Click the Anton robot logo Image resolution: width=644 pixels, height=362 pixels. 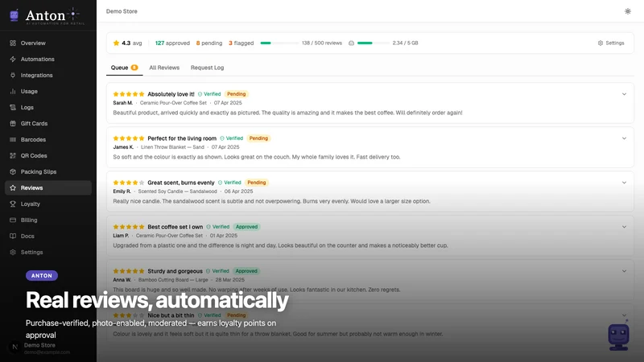click(14, 15)
